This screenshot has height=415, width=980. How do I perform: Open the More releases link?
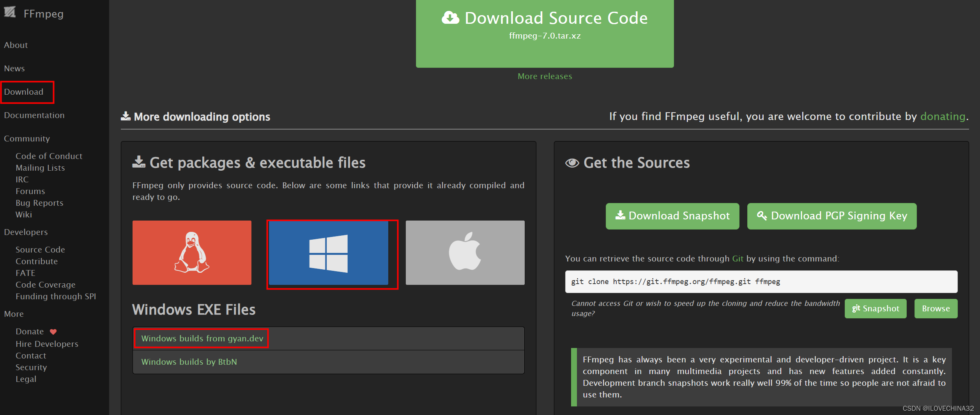545,76
